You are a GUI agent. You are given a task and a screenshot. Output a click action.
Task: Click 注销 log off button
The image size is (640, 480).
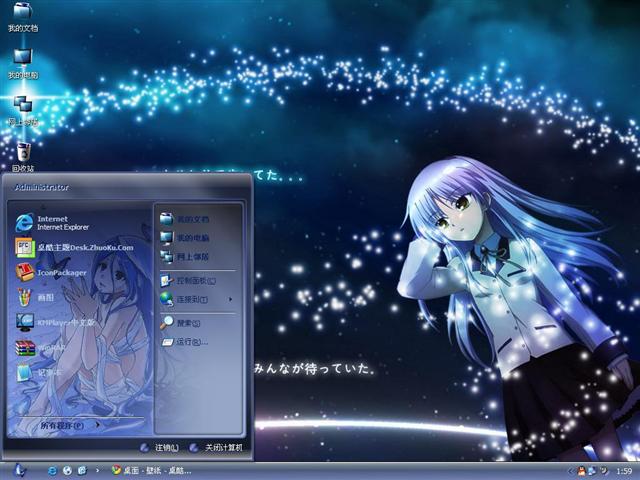(x=160, y=448)
